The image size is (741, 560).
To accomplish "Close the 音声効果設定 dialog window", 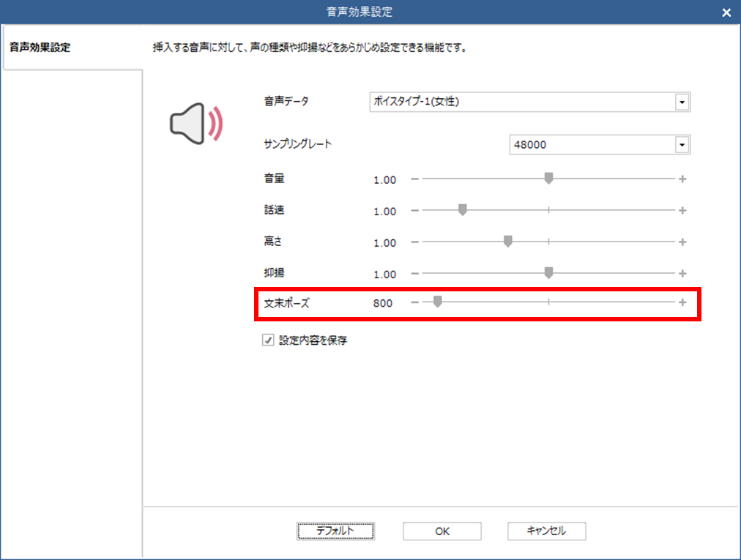I will click(726, 12).
